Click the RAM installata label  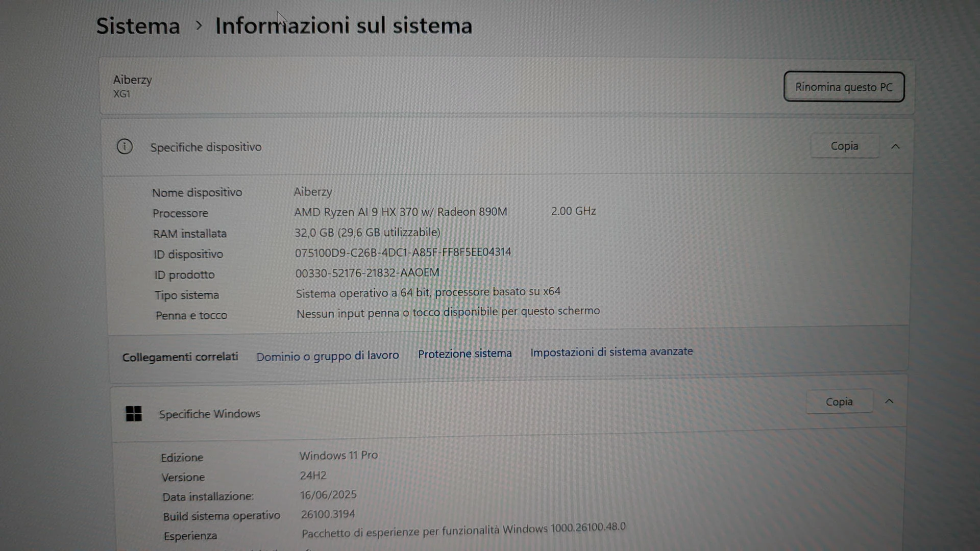[x=190, y=234]
